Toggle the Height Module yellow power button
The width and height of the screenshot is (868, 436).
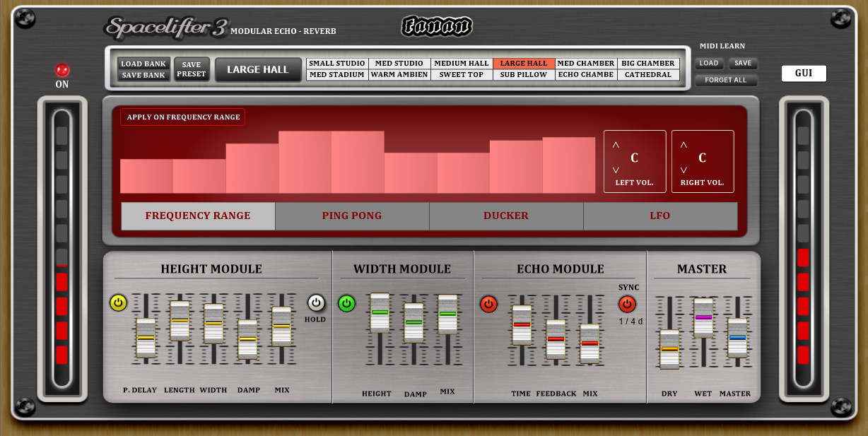(x=118, y=303)
